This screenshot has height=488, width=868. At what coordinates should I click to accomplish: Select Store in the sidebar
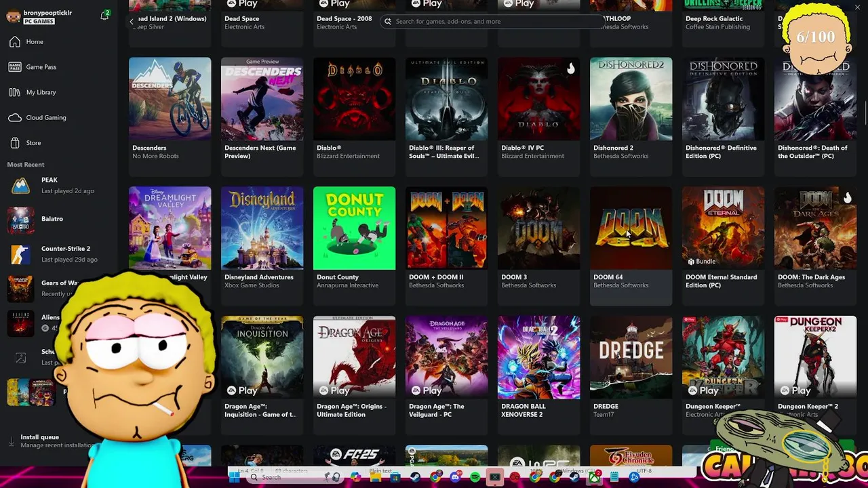[x=33, y=143]
